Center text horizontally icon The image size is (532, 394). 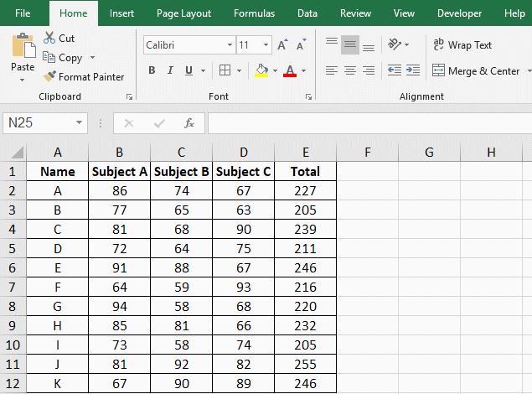coord(350,70)
